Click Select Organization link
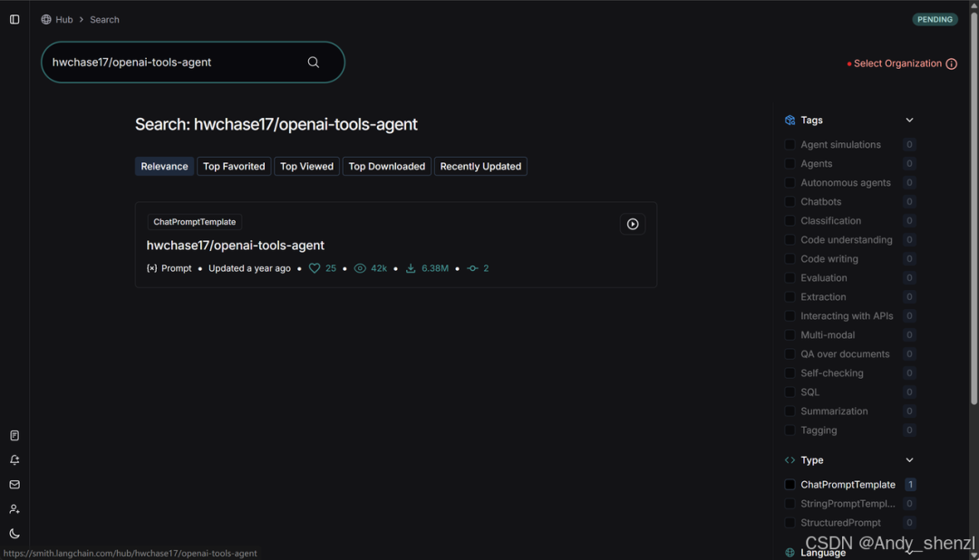 point(897,63)
